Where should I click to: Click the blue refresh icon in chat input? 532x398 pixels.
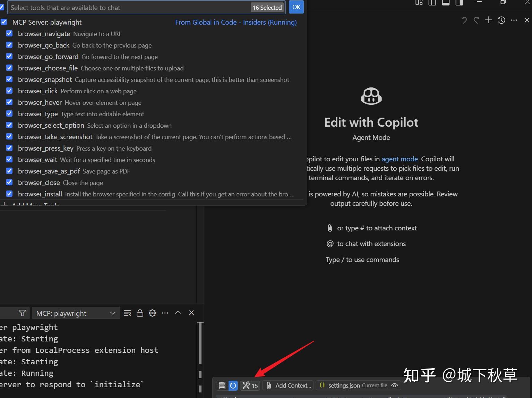(x=232, y=385)
